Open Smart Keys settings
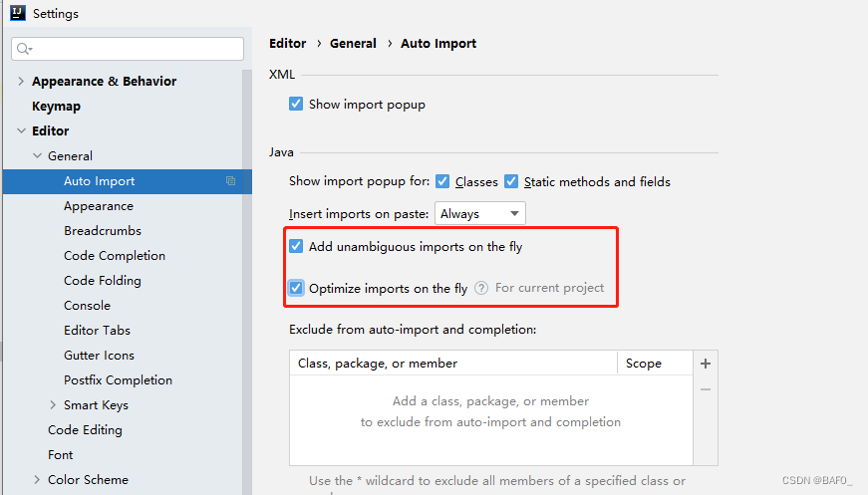This screenshot has width=868, height=495. click(96, 404)
